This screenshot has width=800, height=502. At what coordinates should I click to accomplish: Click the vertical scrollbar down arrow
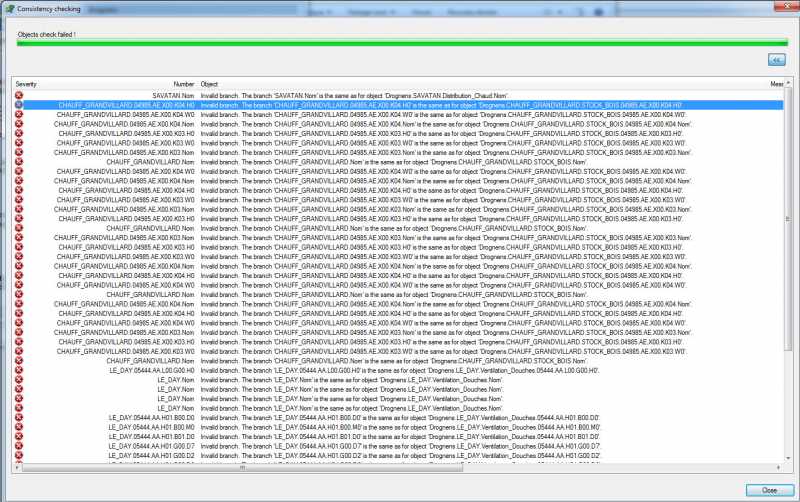(x=788, y=458)
